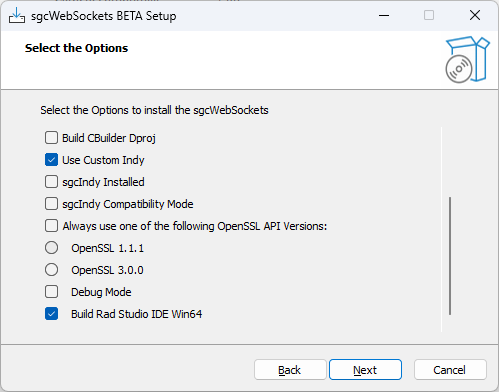The height and width of the screenshot is (392, 499).
Task: Click the installer download icon in title bar
Action: 17,15
